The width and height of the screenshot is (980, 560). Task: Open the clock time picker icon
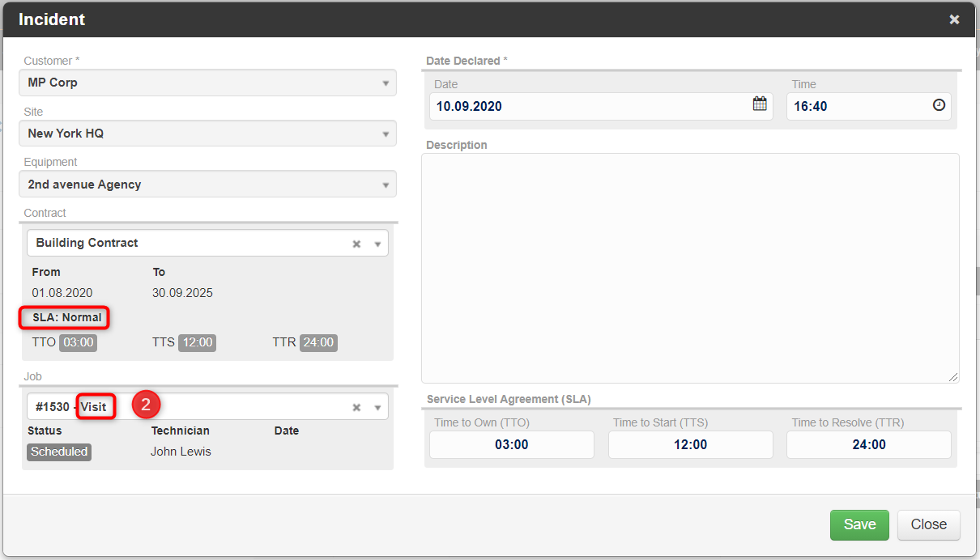pos(939,105)
